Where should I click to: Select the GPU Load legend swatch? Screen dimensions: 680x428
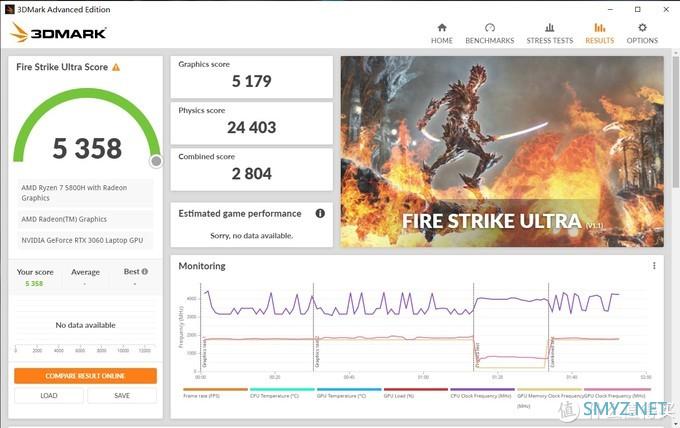coord(415,389)
